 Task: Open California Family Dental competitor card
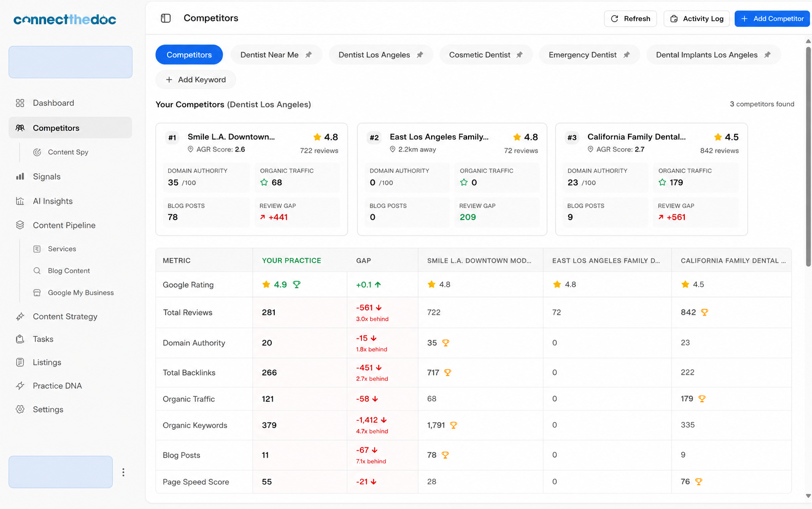point(652,179)
